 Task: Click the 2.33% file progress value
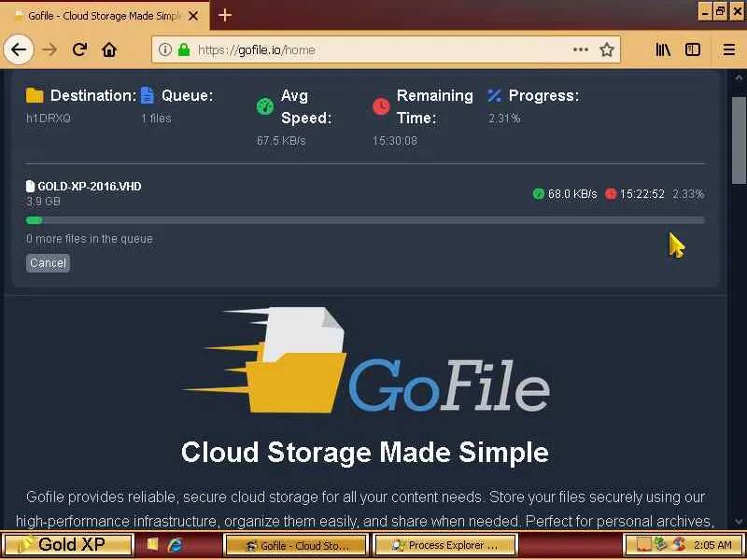[688, 194]
